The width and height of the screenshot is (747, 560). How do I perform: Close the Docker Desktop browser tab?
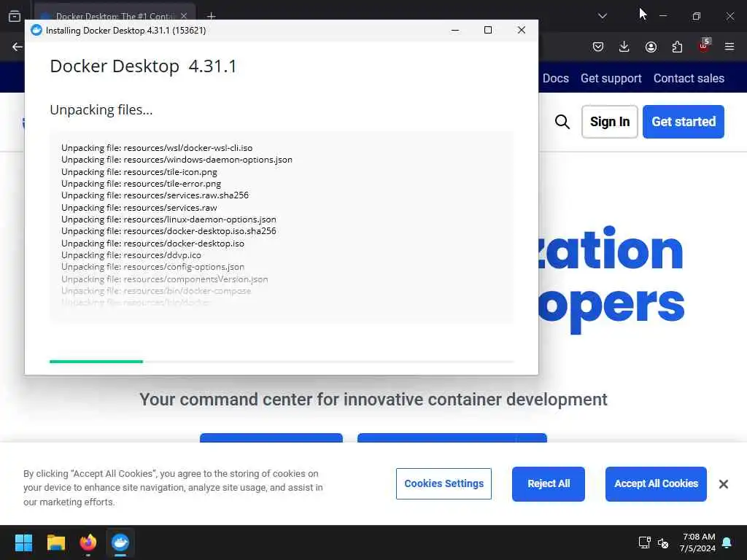click(x=183, y=16)
